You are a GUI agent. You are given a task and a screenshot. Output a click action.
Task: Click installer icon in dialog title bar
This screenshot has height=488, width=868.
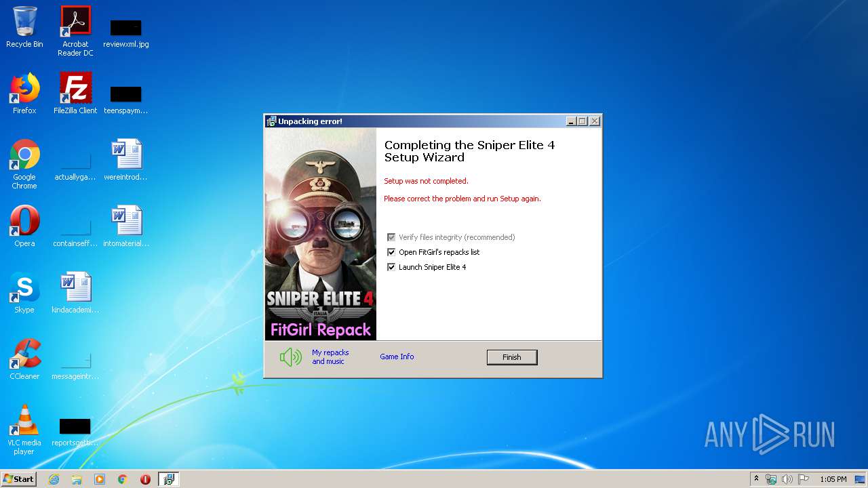tap(271, 121)
